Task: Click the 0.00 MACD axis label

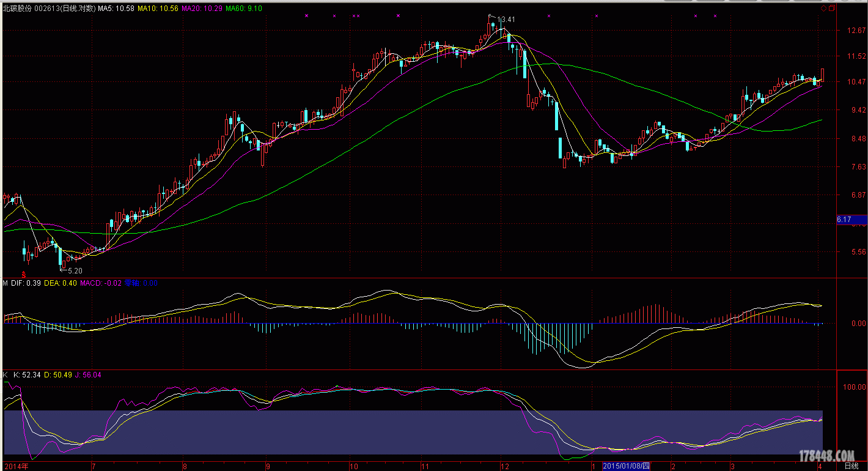Action: (x=858, y=324)
